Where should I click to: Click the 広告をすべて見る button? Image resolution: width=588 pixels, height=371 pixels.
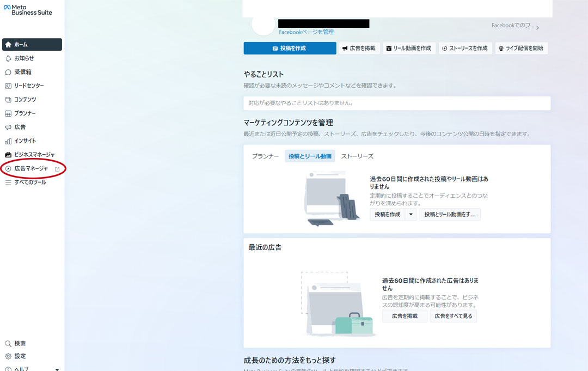[453, 316]
